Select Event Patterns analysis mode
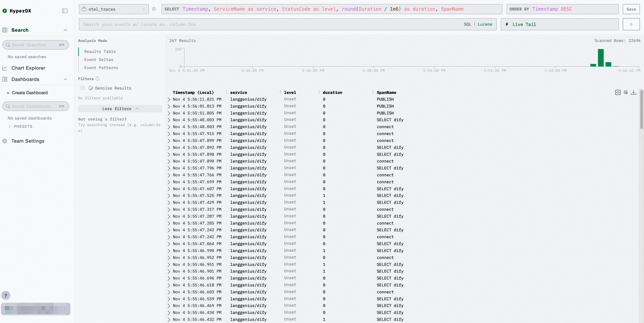Viewport: 644px width, 323px height. 101,68
